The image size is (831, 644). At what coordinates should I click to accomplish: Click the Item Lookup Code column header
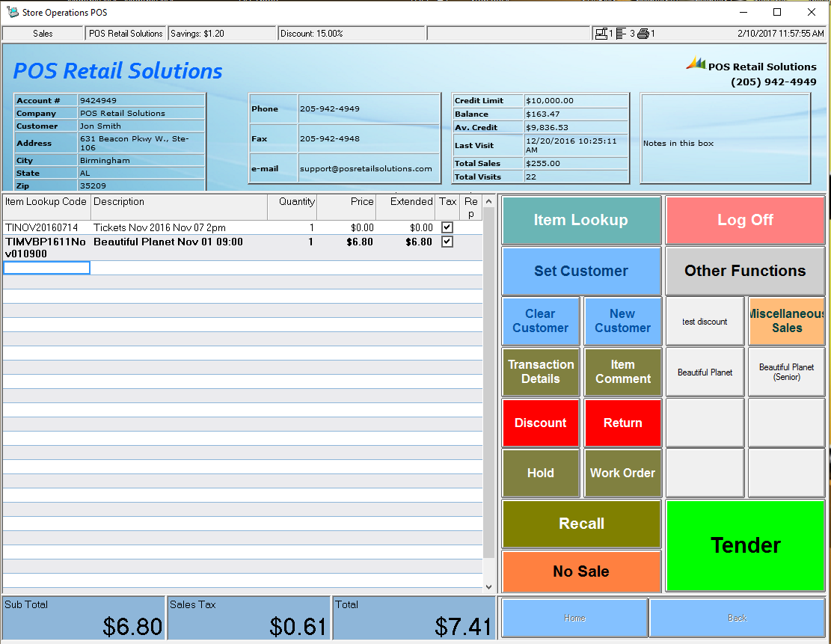pyautogui.click(x=46, y=207)
